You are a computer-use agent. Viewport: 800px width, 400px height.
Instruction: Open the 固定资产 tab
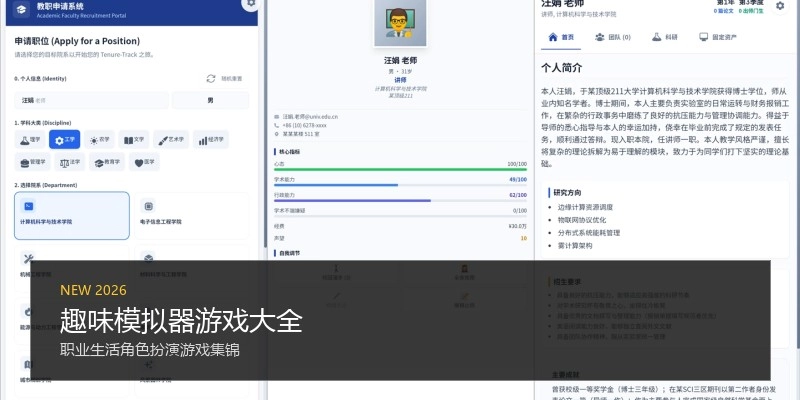click(x=718, y=37)
